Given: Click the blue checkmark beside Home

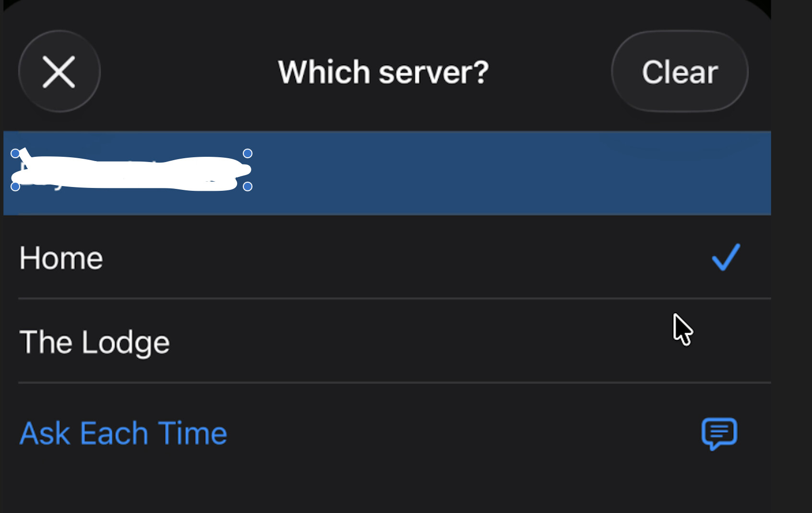Looking at the screenshot, I should pos(725,257).
